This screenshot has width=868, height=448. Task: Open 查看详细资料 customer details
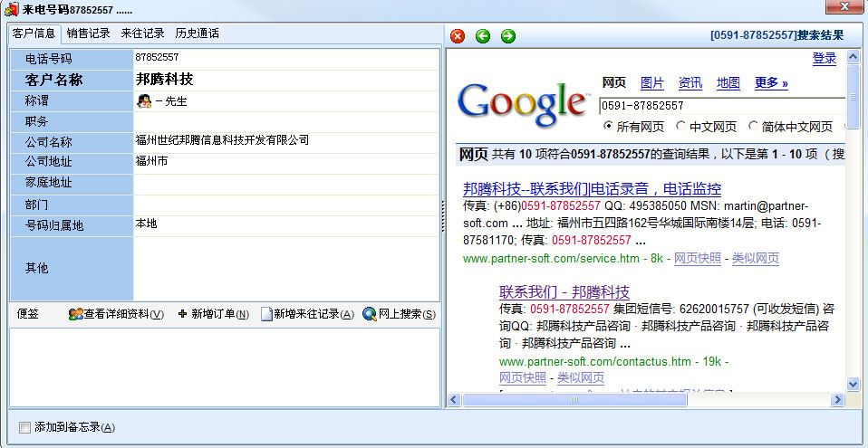click(116, 314)
